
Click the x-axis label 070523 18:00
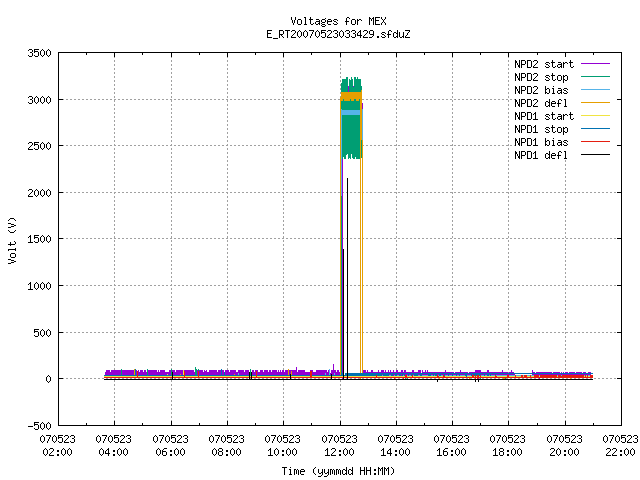(507, 446)
